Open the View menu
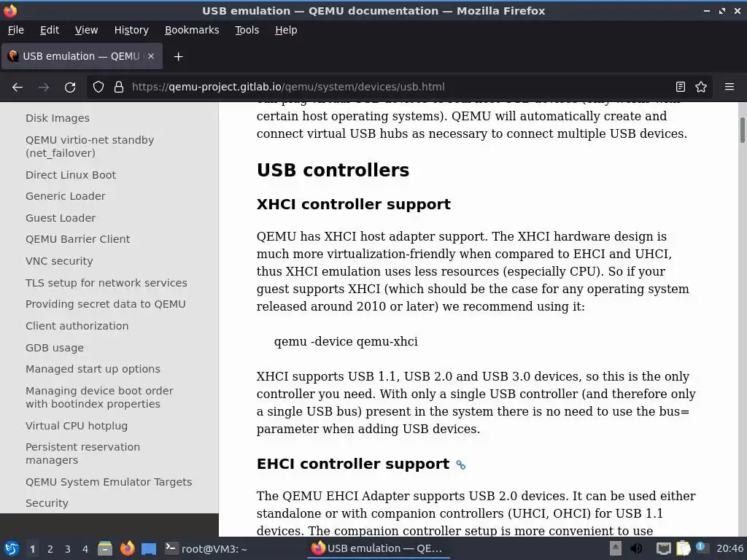Screen dimensions: 747x560 [86, 30]
